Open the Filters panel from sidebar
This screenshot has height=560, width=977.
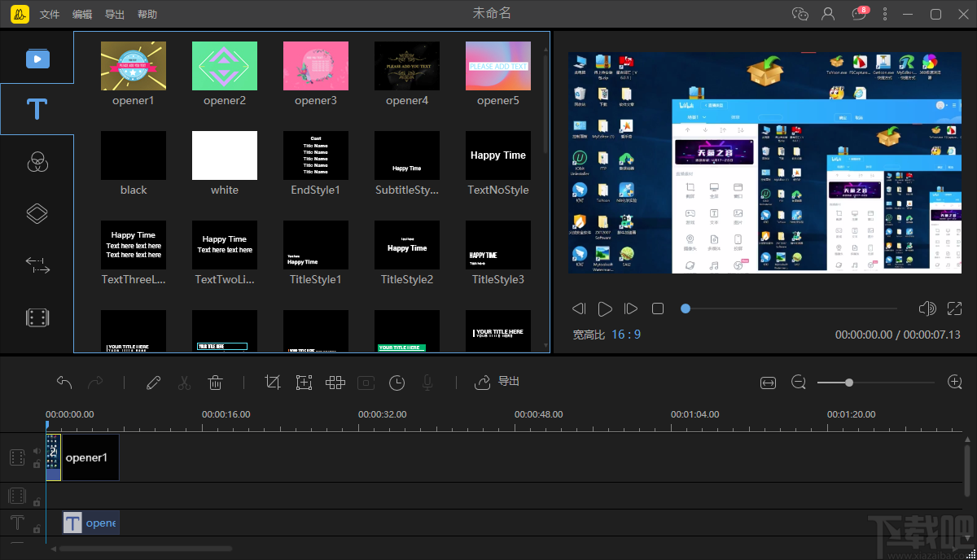pyautogui.click(x=37, y=161)
